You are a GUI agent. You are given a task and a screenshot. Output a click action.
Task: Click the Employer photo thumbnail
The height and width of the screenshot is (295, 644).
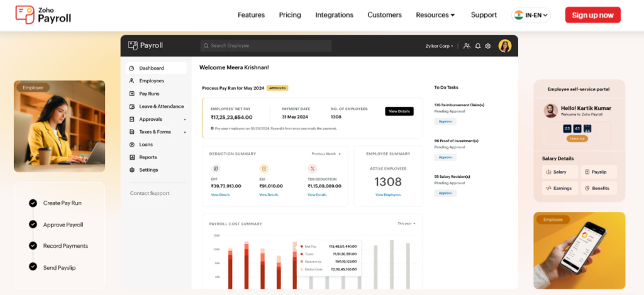(60, 126)
